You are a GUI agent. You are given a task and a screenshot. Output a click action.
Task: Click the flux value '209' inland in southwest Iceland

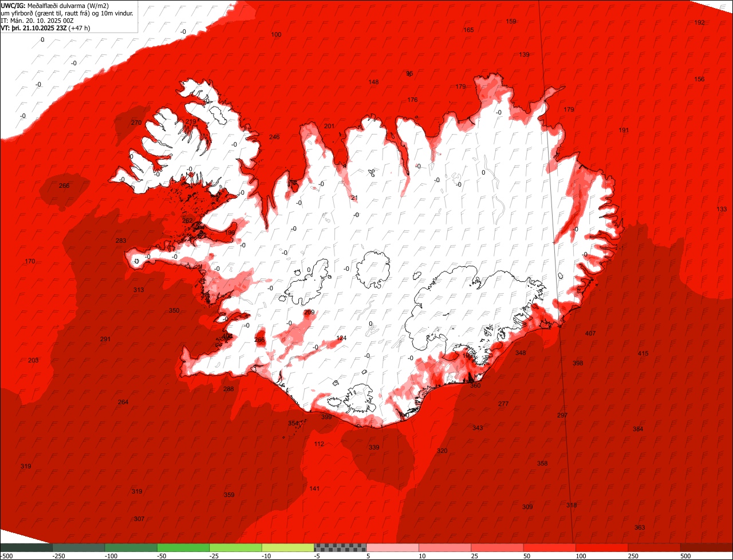click(309, 313)
